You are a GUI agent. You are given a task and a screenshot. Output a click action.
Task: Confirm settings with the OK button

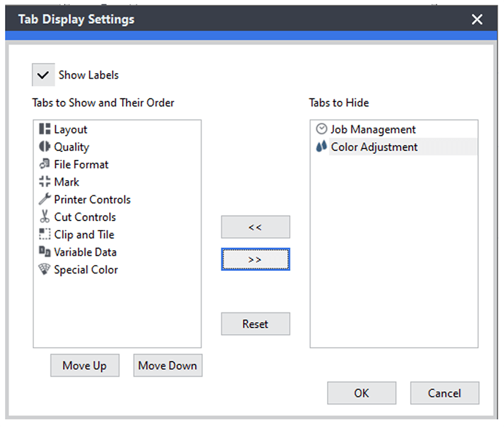pyautogui.click(x=361, y=393)
